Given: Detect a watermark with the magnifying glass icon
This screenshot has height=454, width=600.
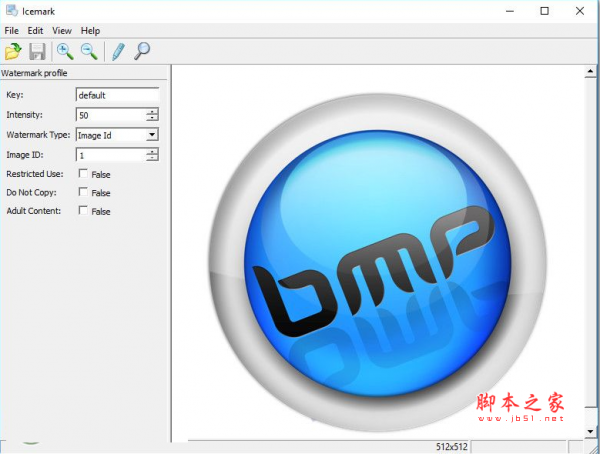Looking at the screenshot, I should point(142,51).
